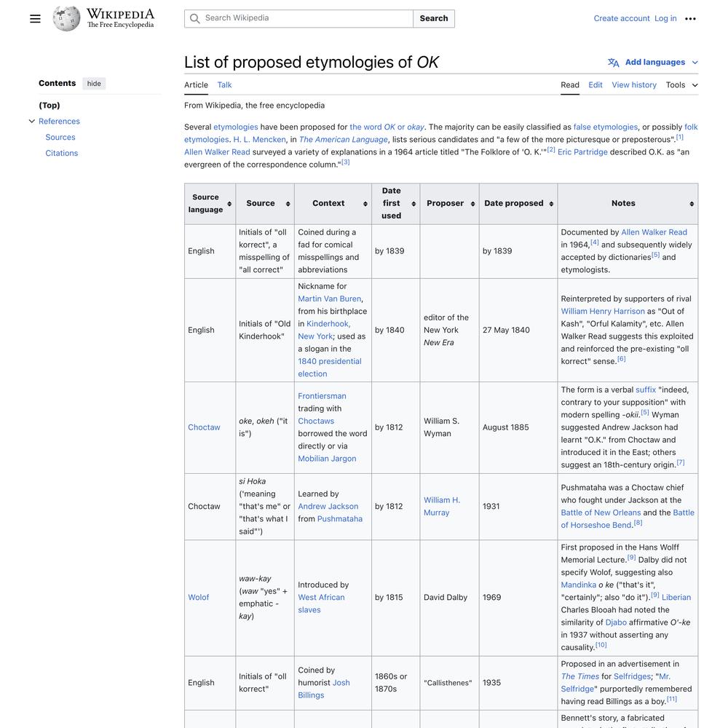Open 'the word OK or okay' link
728x728 pixels.
[387, 127]
